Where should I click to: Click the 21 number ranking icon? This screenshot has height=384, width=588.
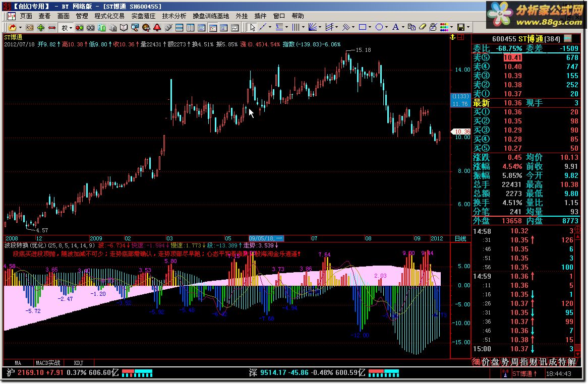click(102, 27)
